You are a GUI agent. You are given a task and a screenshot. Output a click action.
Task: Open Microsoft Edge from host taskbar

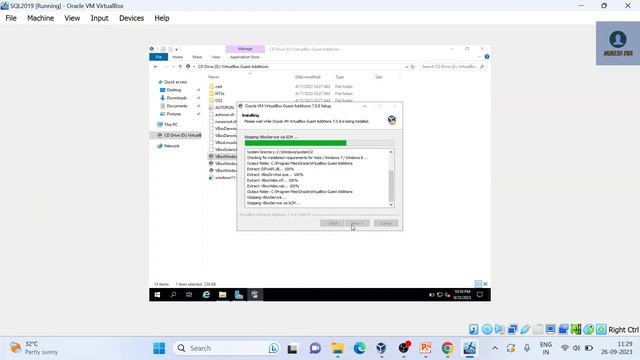pos(359,348)
